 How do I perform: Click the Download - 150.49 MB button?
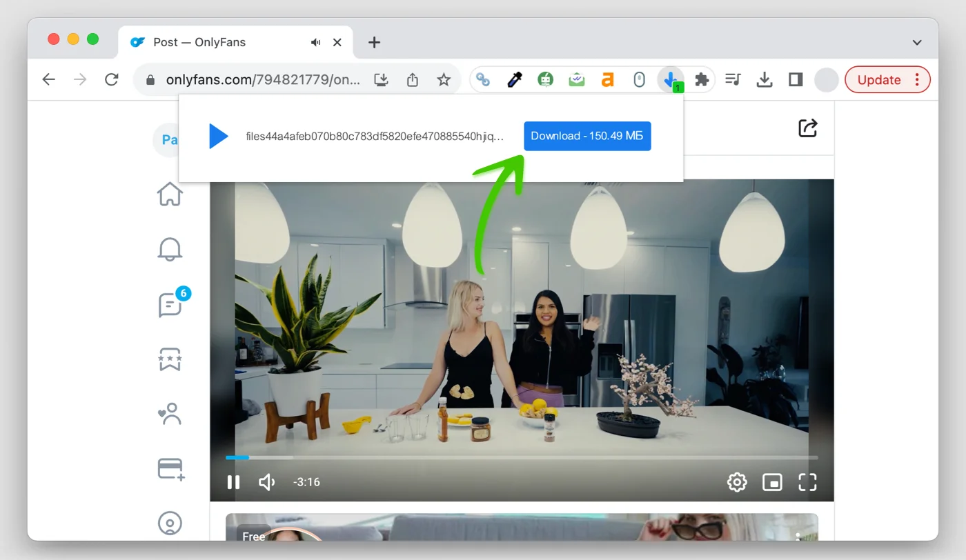tap(586, 136)
